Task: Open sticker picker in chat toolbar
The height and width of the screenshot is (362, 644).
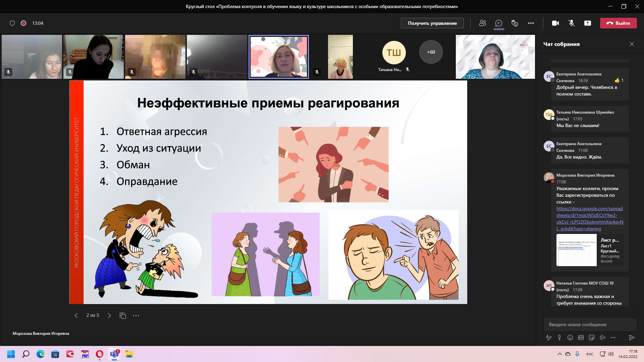Action: pos(592,338)
